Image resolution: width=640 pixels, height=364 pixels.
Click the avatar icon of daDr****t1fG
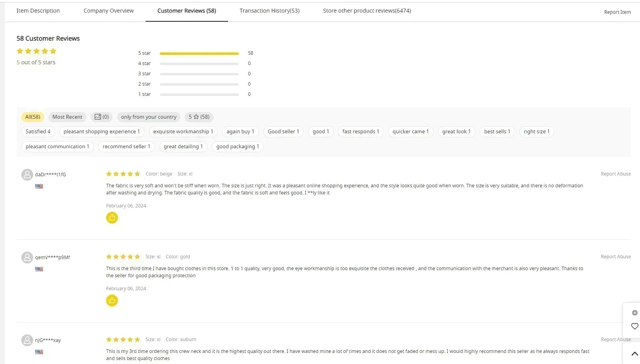click(27, 175)
